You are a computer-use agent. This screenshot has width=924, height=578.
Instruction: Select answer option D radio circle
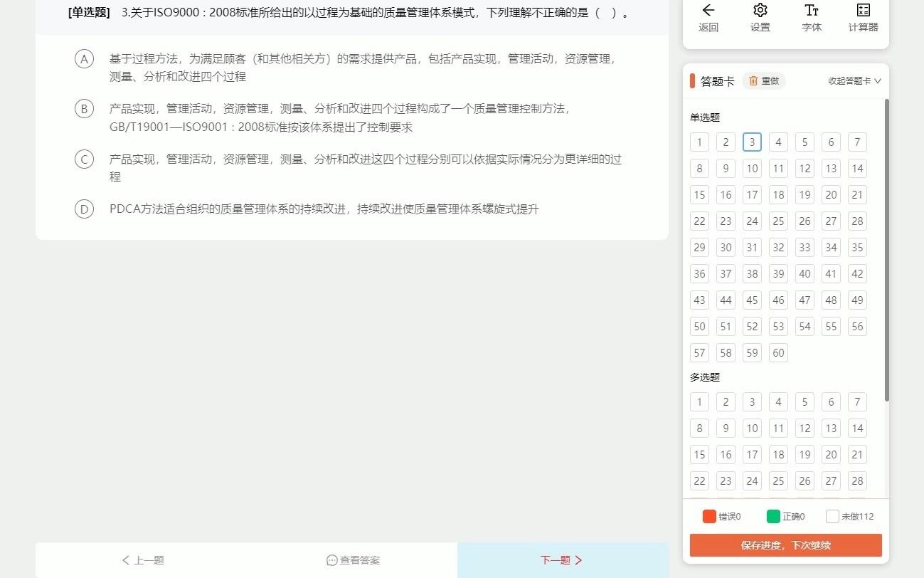(84, 209)
